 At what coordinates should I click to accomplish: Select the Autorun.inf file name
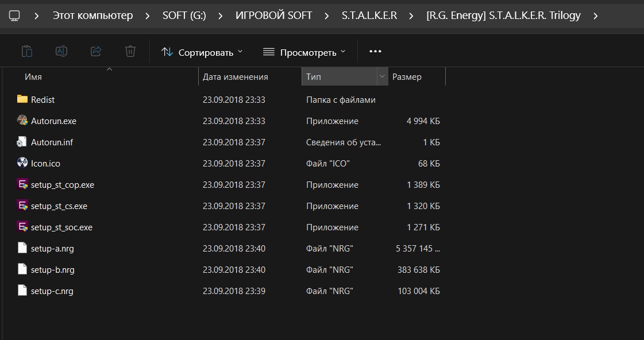click(x=52, y=142)
